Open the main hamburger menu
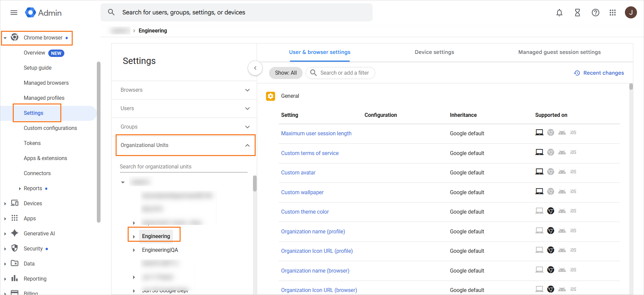This screenshot has width=644, height=295. click(14, 13)
